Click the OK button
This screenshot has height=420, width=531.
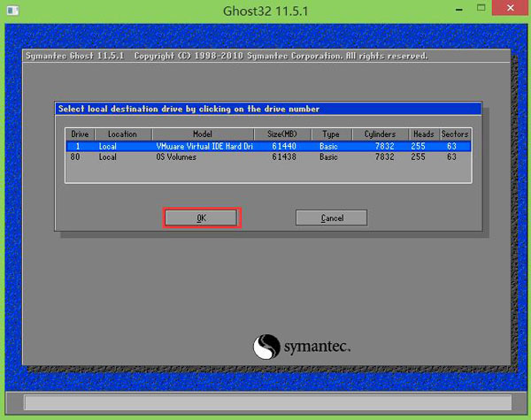click(x=201, y=218)
